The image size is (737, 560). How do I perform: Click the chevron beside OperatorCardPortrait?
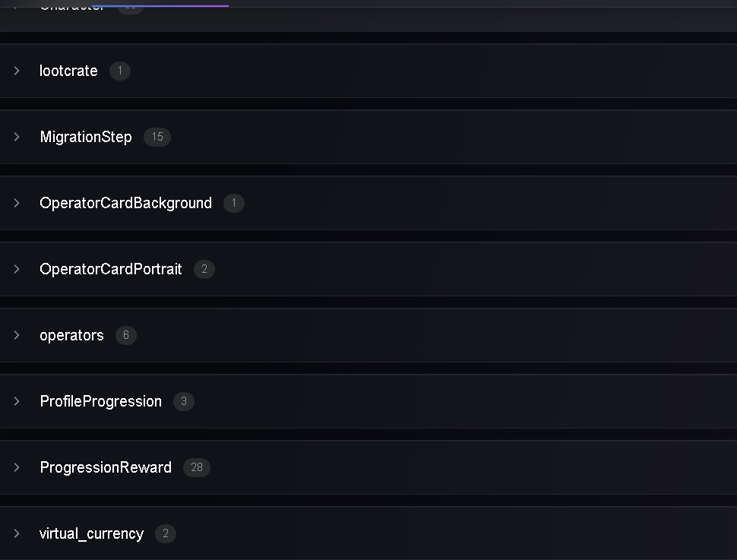tap(17, 269)
